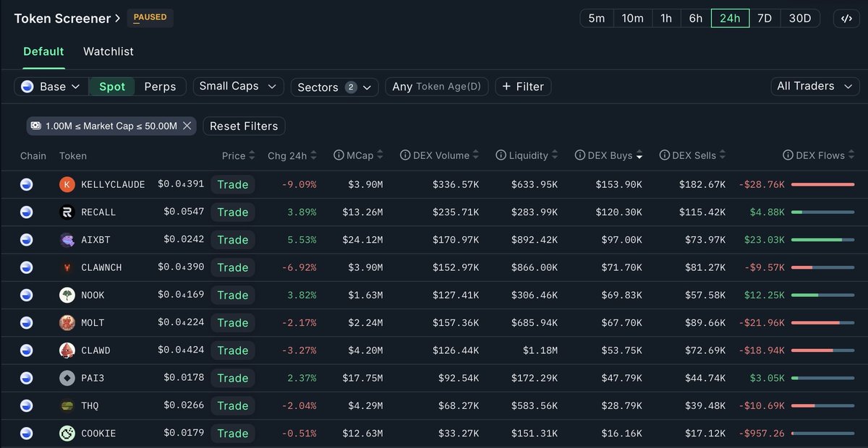Click Base chain icon in RECALL row
The width and height of the screenshot is (868, 448).
pyautogui.click(x=27, y=212)
